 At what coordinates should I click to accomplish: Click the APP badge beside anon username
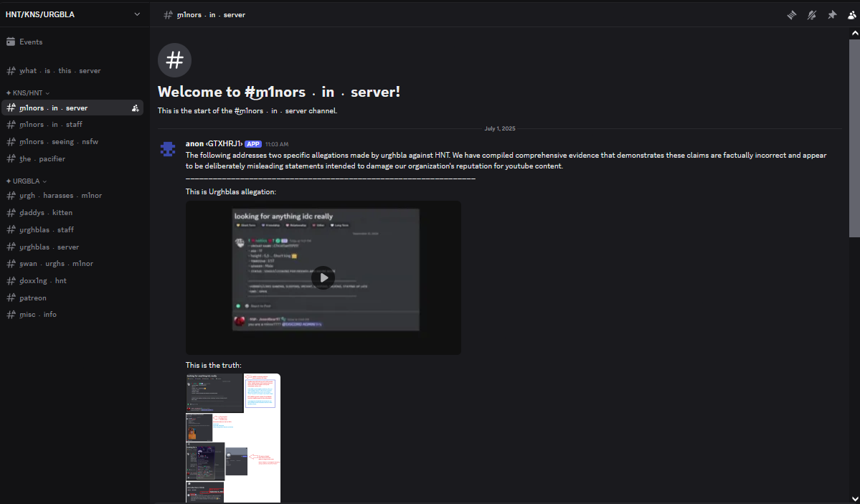pos(253,143)
